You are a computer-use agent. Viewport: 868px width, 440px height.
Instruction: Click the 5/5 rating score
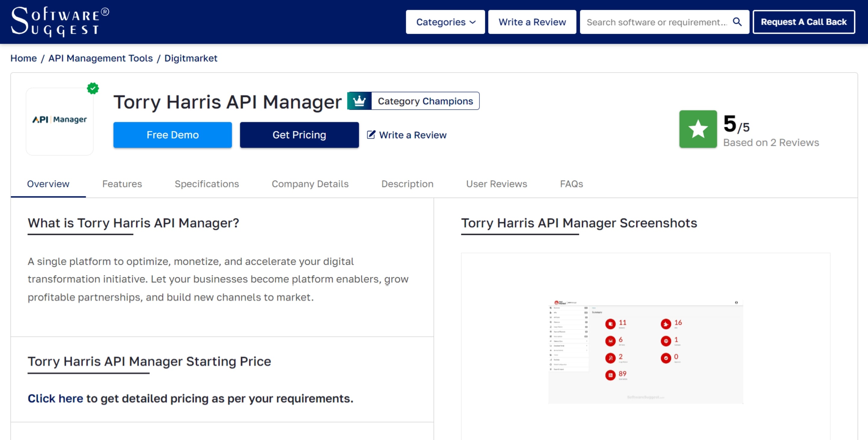[x=736, y=124]
